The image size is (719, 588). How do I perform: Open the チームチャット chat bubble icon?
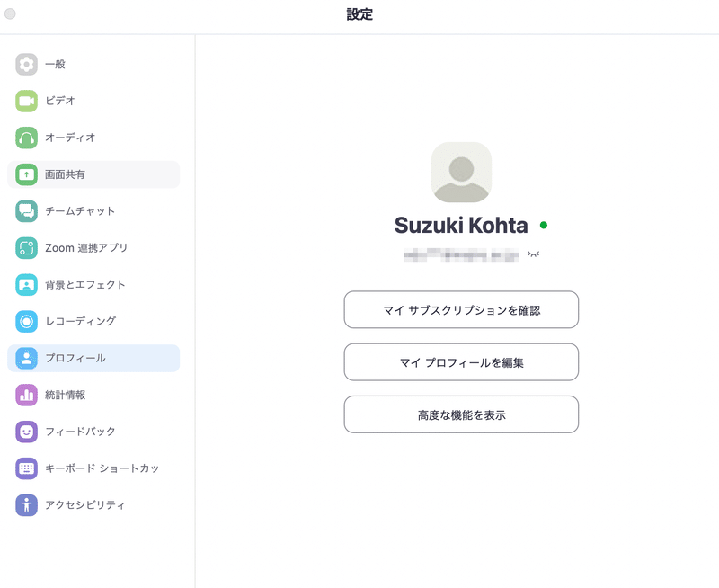tap(27, 211)
